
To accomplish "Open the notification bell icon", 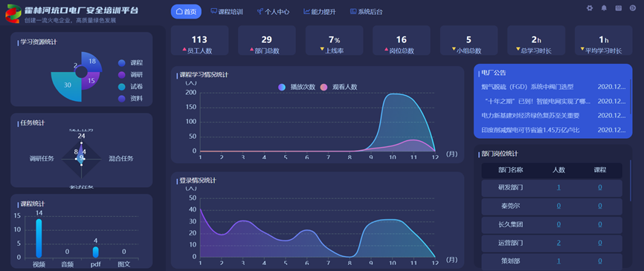I will tap(604, 7).
